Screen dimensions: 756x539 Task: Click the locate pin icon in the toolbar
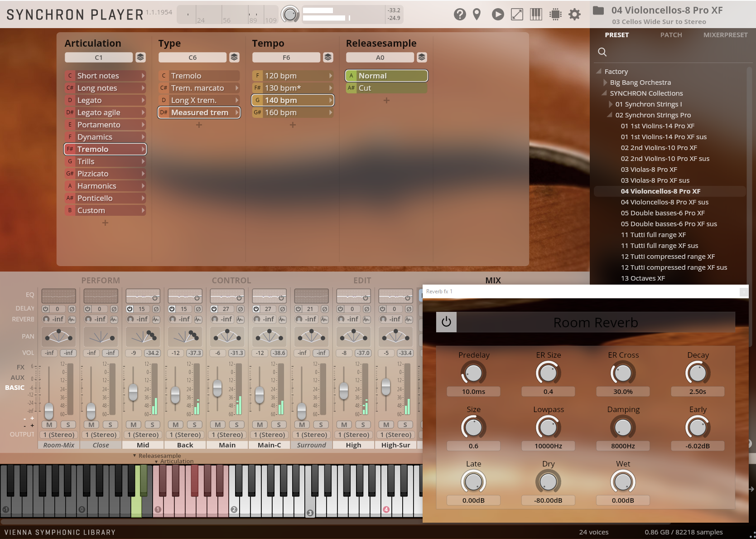coord(476,14)
